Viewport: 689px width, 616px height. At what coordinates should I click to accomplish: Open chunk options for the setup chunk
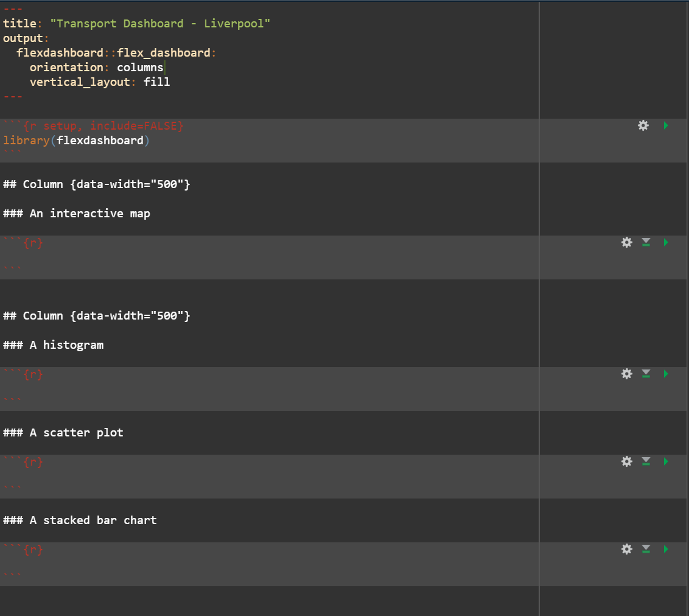click(x=643, y=125)
